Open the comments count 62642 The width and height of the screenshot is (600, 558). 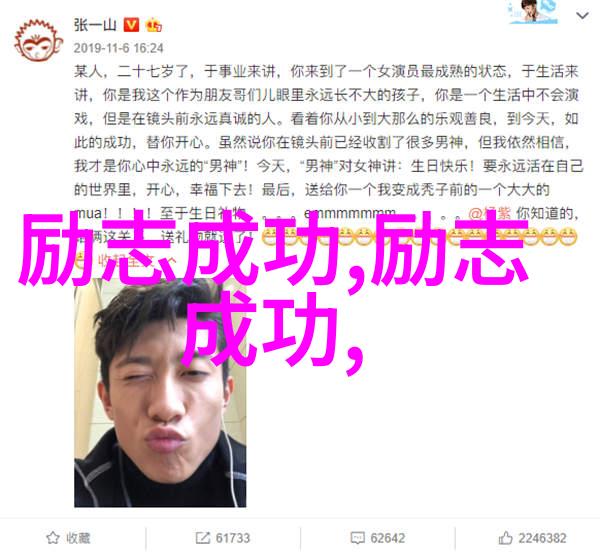click(x=387, y=538)
